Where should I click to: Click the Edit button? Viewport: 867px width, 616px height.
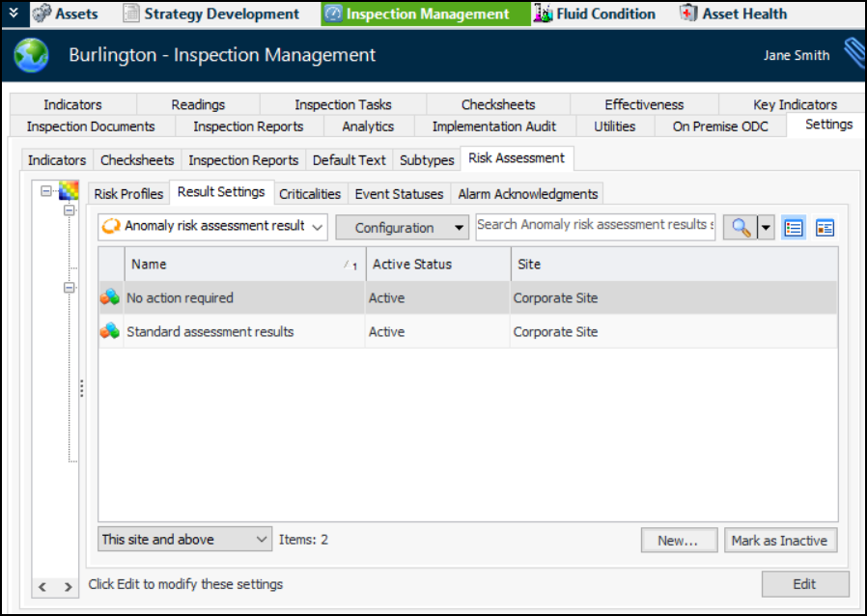[805, 584]
